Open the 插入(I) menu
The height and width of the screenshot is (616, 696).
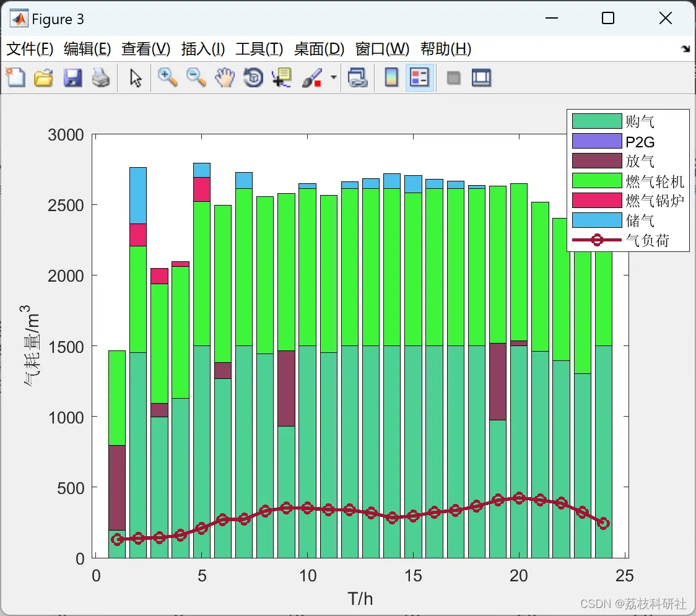(x=203, y=49)
